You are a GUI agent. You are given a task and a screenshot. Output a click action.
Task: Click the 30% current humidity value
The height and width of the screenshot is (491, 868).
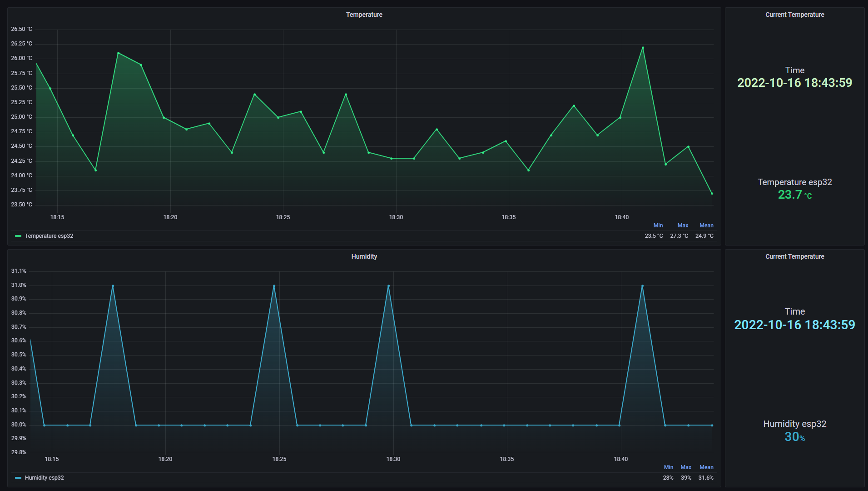pos(794,437)
